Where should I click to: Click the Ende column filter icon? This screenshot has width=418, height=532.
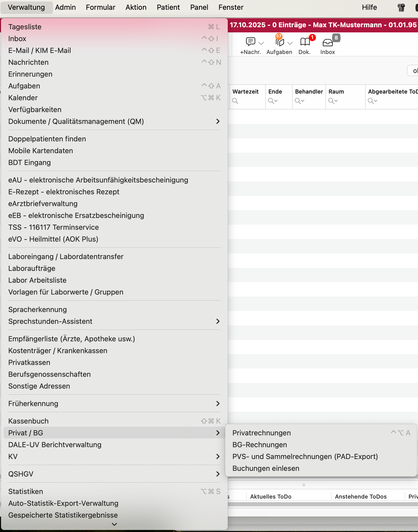tap(273, 101)
